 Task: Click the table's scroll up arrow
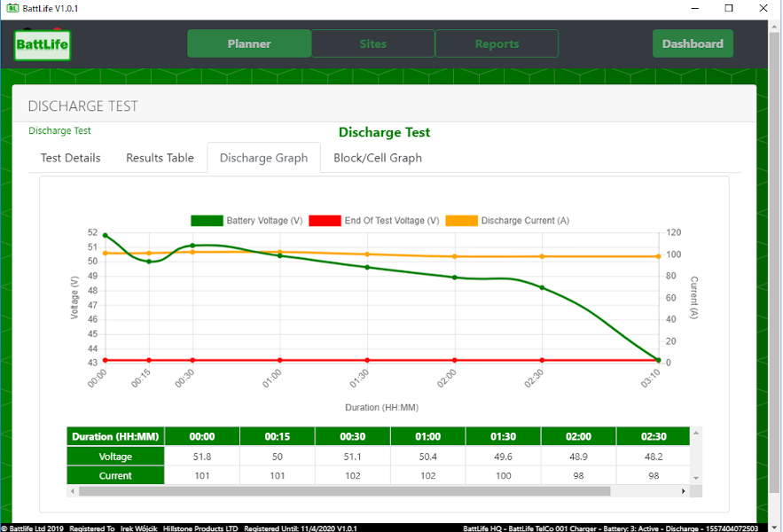(x=695, y=434)
